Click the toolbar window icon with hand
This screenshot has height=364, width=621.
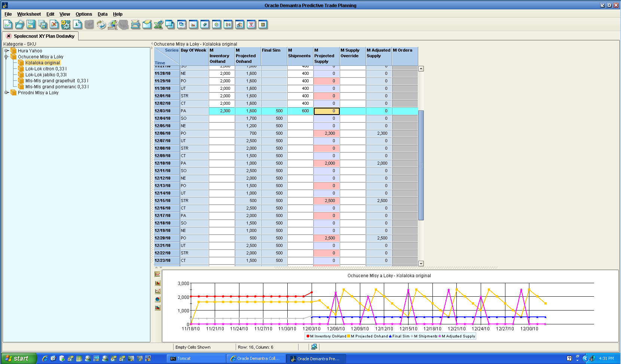(240, 25)
